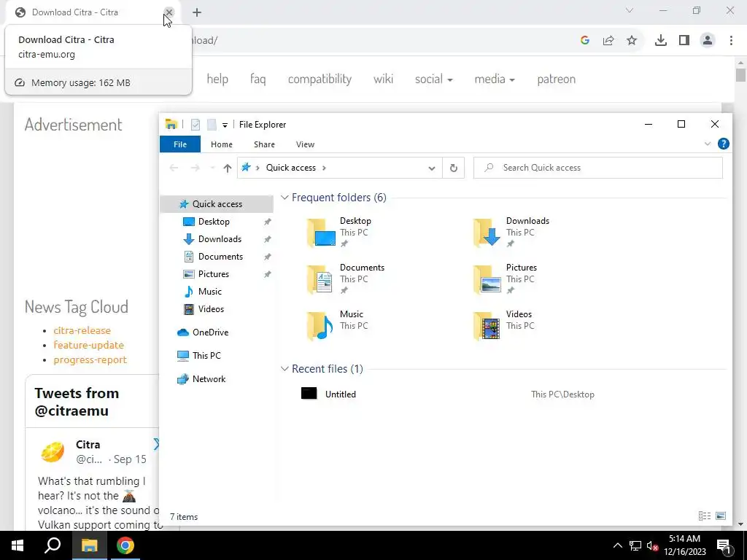747x560 pixels.
Task: Expand the social dropdown menu
Action: click(433, 79)
